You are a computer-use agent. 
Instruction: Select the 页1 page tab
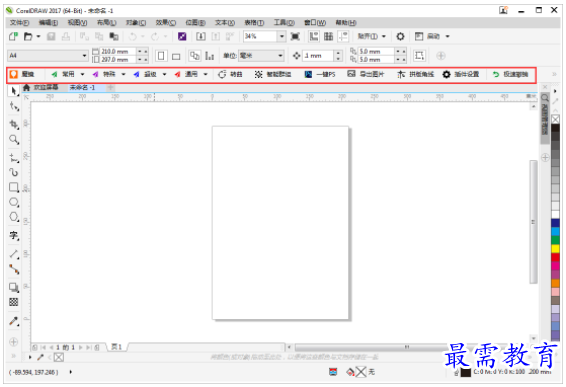point(117,347)
